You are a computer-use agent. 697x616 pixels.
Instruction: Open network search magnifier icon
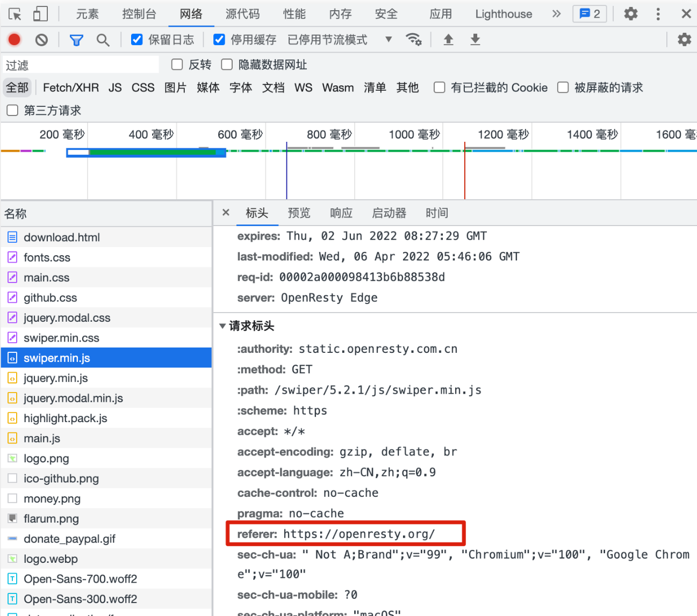coord(103,40)
